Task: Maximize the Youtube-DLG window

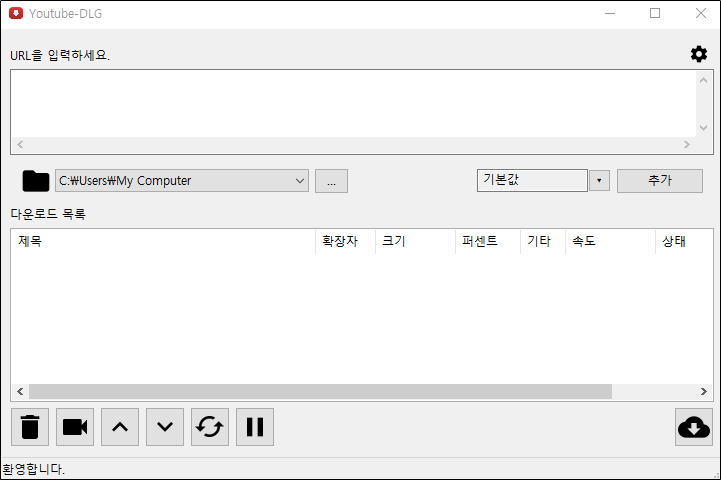Action: click(655, 13)
